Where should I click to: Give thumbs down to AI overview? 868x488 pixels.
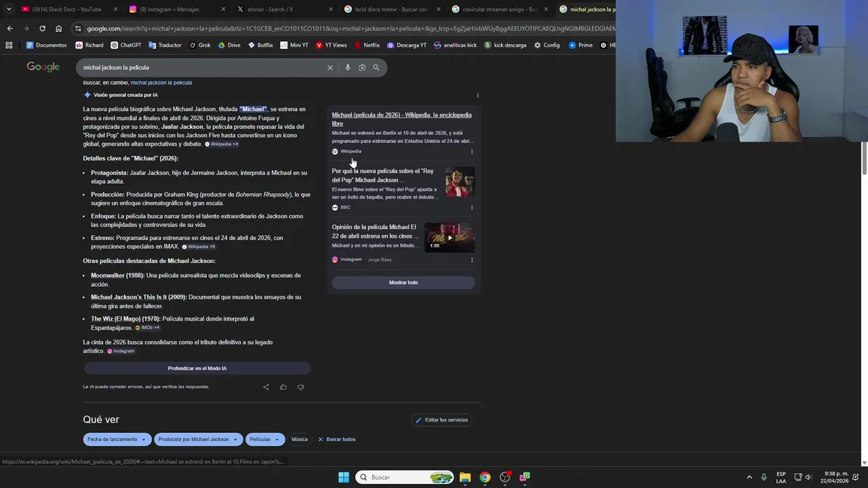click(x=300, y=387)
